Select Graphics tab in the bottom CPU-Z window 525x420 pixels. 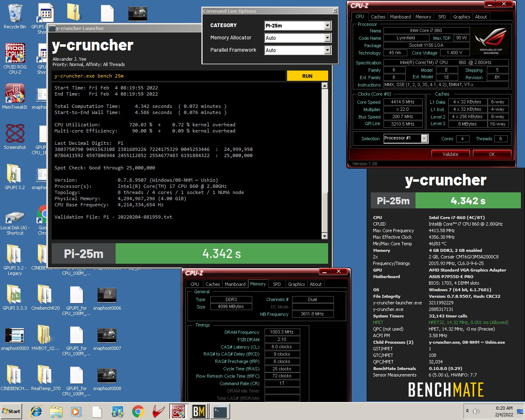[296, 284]
